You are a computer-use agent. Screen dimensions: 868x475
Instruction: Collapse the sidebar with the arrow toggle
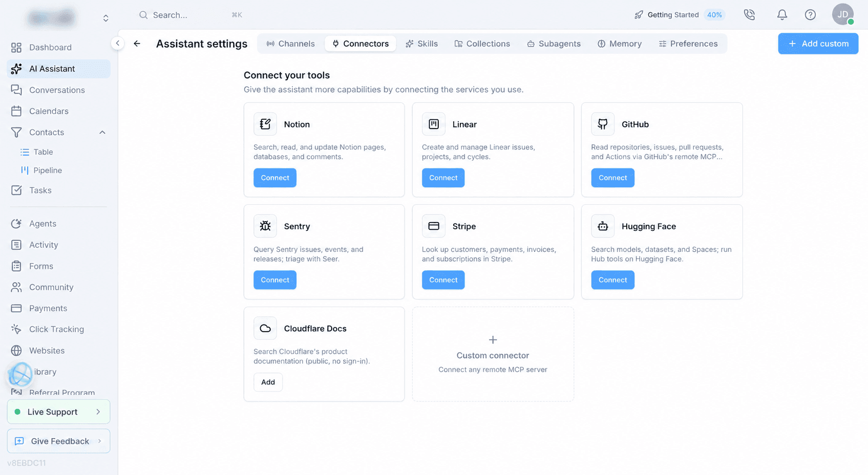pos(118,44)
